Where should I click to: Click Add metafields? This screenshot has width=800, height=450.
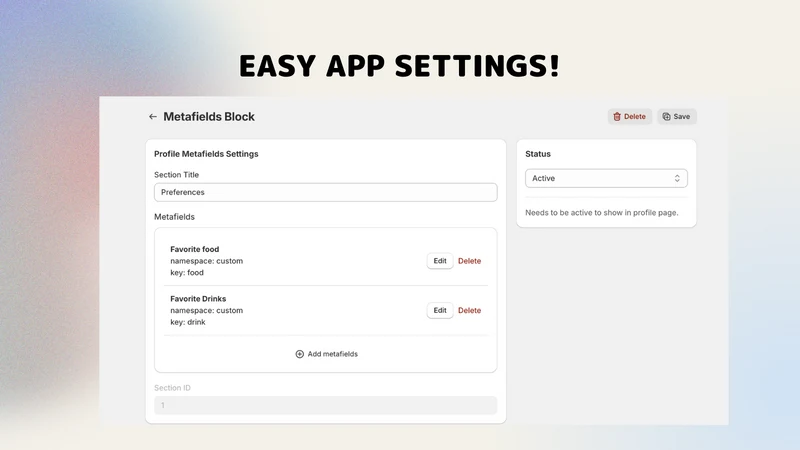click(x=327, y=354)
